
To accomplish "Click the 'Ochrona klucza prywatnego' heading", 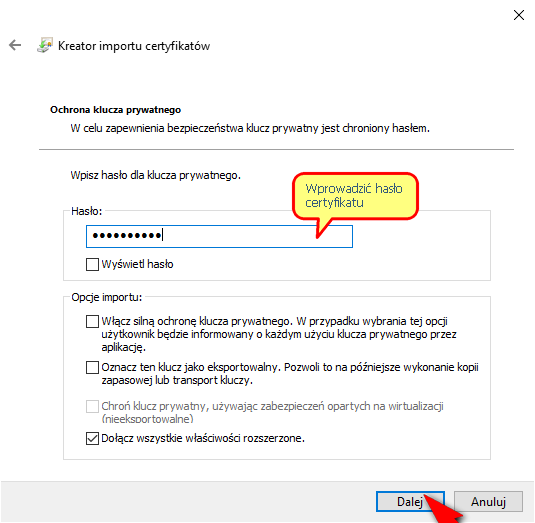I will [115, 110].
